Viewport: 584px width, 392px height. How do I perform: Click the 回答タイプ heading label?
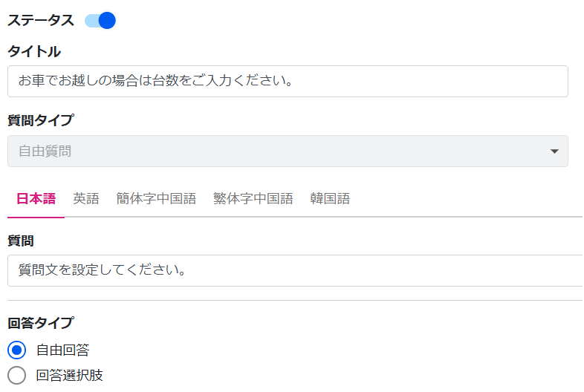pos(41,322)
